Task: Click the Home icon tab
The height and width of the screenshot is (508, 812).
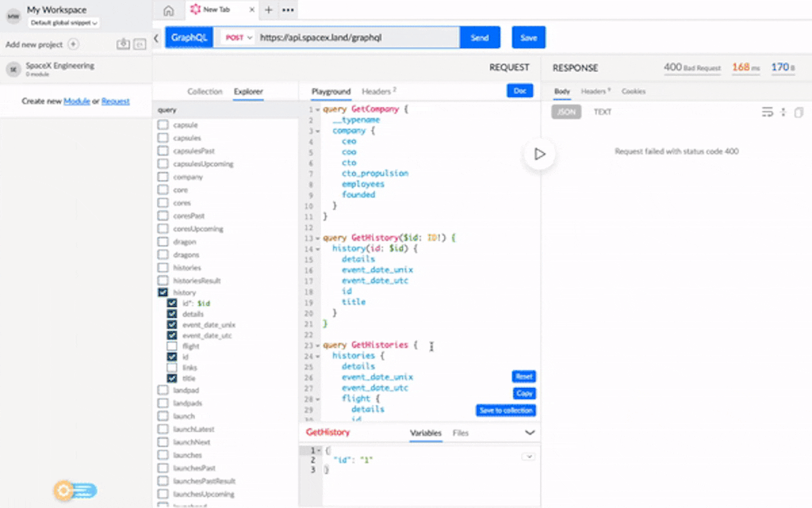Action: (168, 10)
